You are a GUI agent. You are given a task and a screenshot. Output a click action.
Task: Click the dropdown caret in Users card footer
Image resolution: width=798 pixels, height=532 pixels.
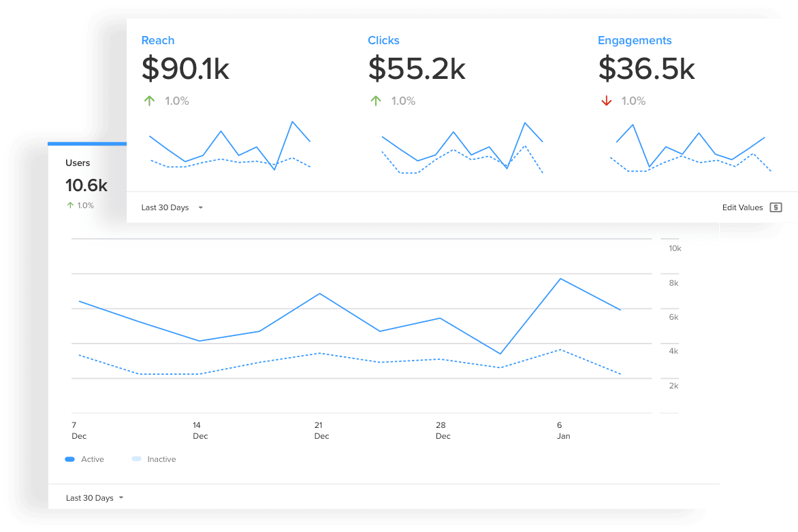(121, 498)
